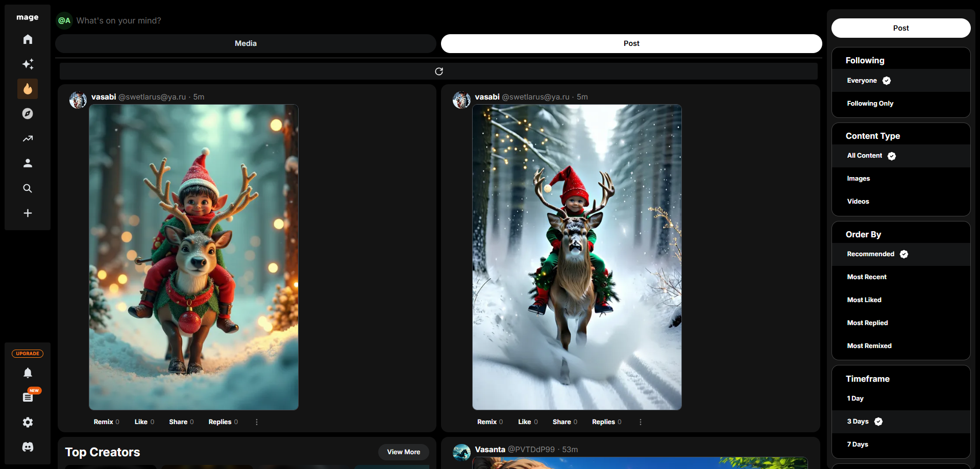Switch to the Media tab
This screenshot has height=469, width=980.
[246, 44]
